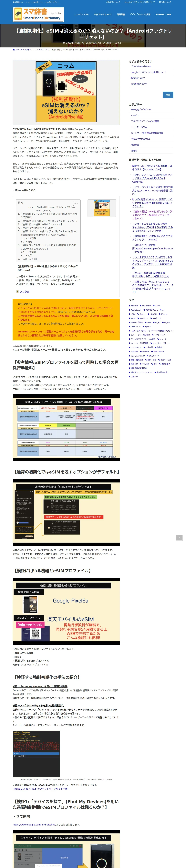Click the スマ辞書 SmartPhoneDictionary logo

[x=38, y=14]
